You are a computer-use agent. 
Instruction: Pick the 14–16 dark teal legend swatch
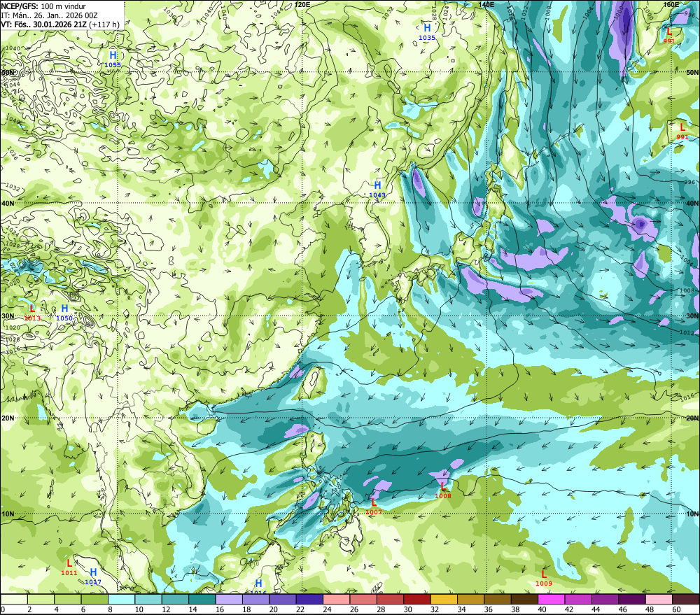click(202, 599)
